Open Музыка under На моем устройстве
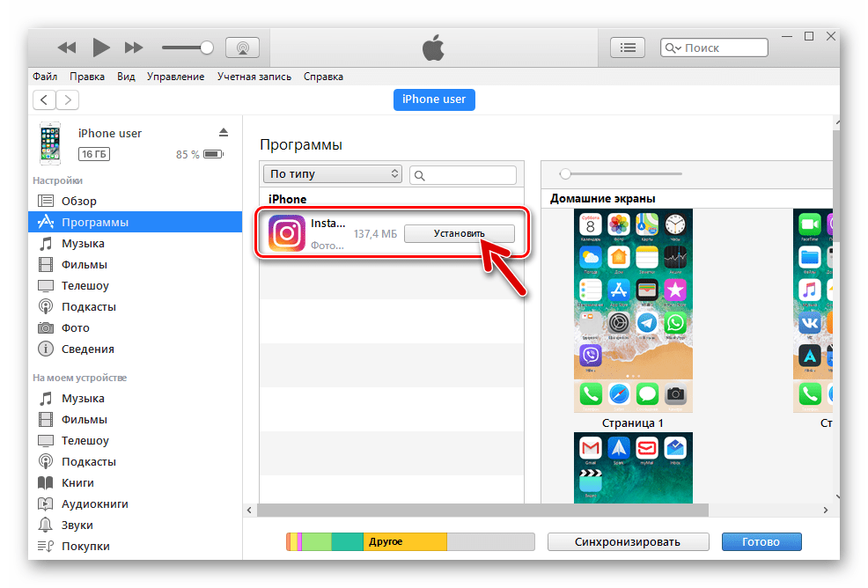868x588 pixels. [135, 398]
